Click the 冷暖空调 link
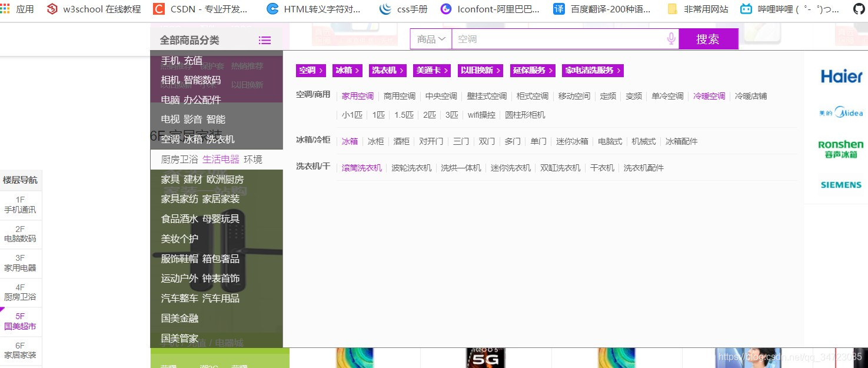Image resolution: width=868 pixels, height=368 pixels. click(709, 96)
